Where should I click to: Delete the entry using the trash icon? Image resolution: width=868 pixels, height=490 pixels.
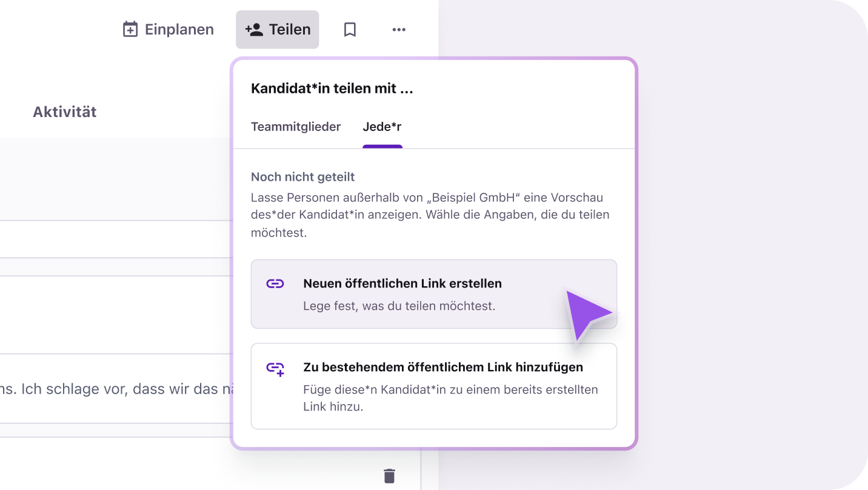pyautogui.click(x=389, y=475)
